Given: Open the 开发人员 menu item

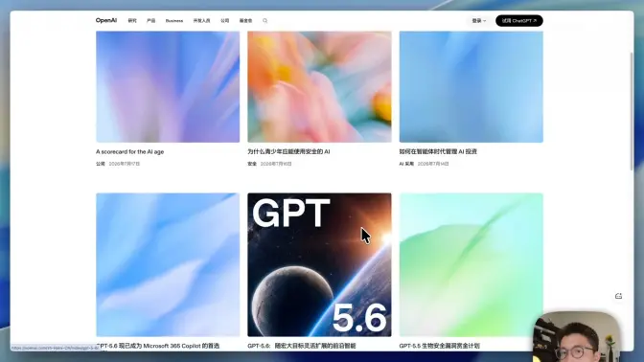Looking at the screenshot, I should [x=201, y=20].
